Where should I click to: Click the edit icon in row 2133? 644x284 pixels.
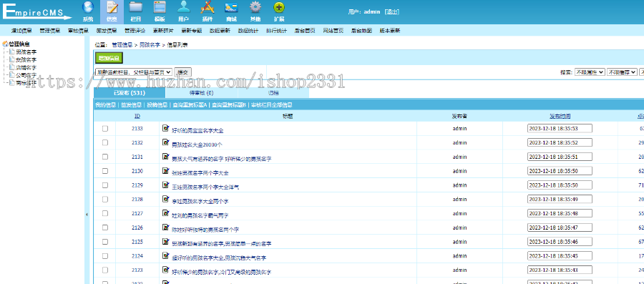point(165,129)
